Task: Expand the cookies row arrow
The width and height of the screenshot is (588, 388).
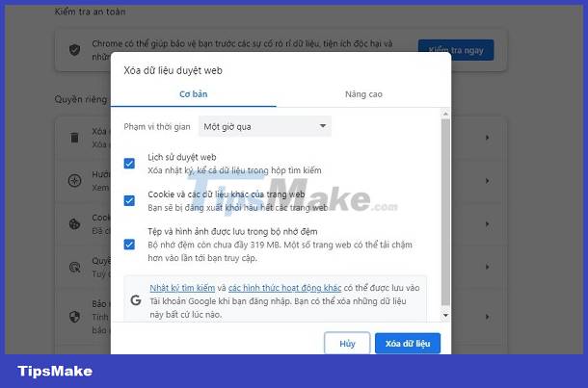Action: pyautogui.click(x=487, y=224)
